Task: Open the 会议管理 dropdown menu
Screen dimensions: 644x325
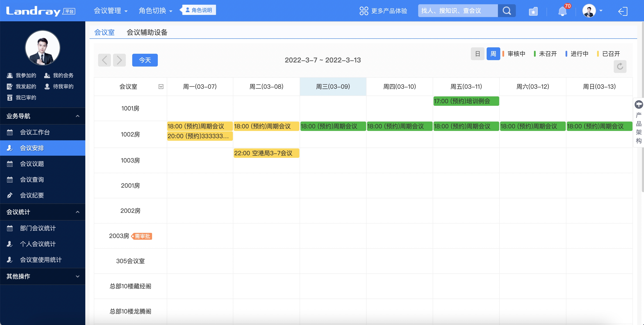Action: 110,11
